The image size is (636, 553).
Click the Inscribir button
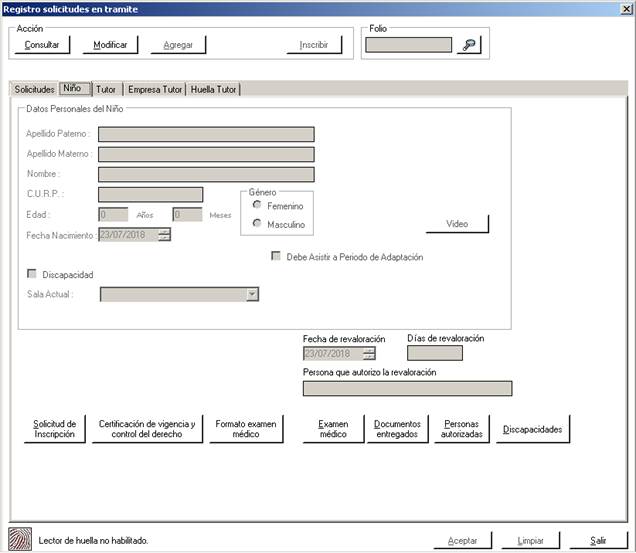(x=314, y=45)
